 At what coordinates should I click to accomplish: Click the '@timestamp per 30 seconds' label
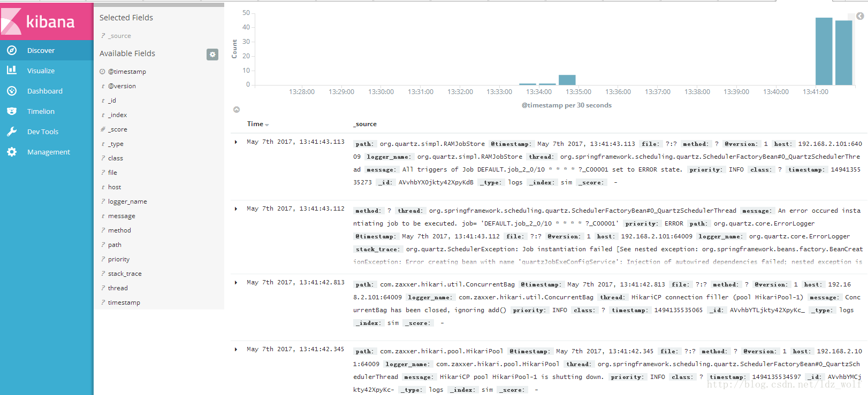(567, 105)
